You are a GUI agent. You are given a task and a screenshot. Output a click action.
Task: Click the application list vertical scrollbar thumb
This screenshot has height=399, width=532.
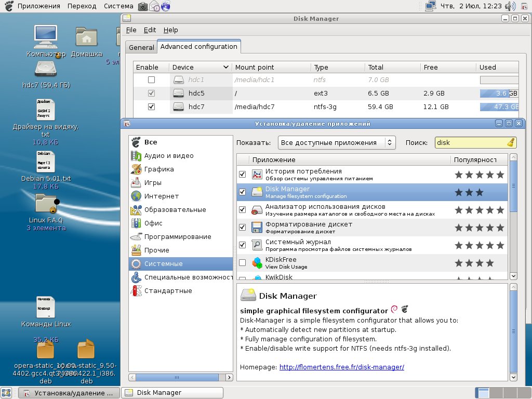pos(513,186)
